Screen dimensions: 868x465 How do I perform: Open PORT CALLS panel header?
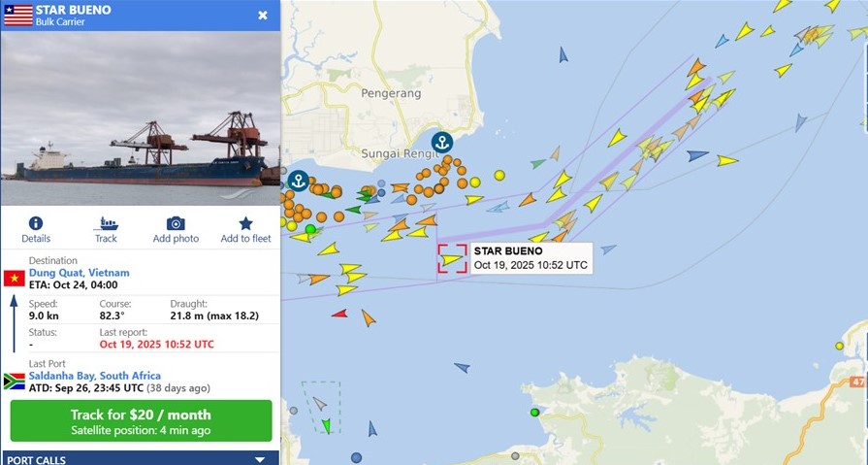tap(140, 458)
